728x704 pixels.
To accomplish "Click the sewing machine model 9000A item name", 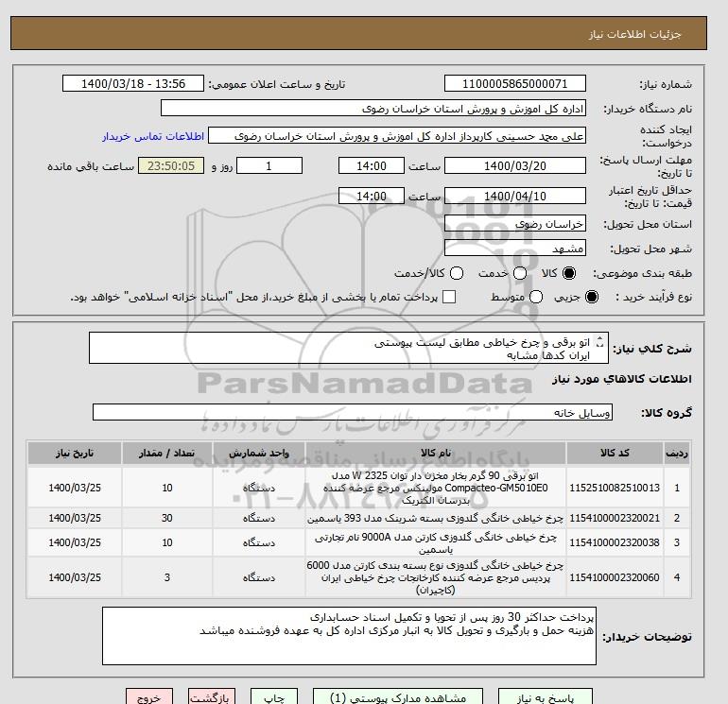I will [x=436, y=543].
